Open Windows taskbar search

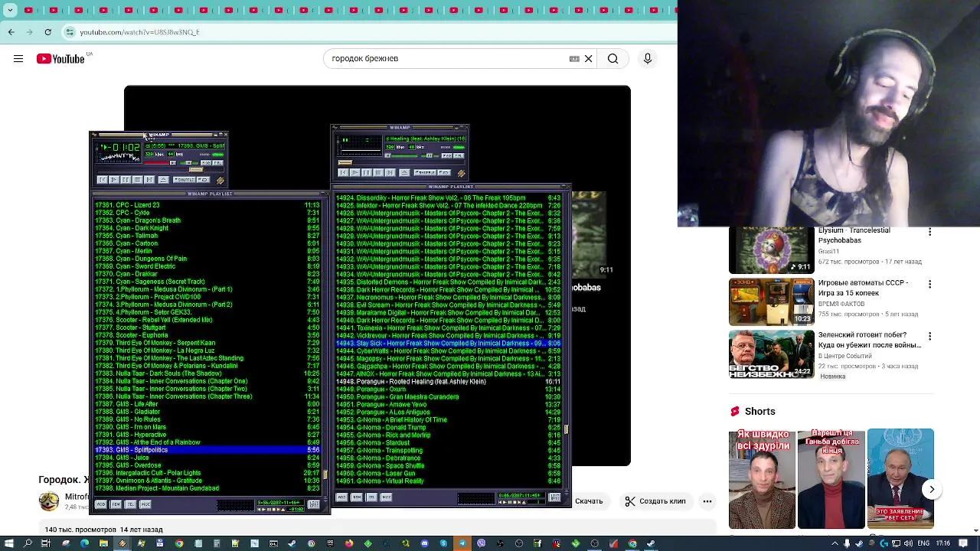28,543
